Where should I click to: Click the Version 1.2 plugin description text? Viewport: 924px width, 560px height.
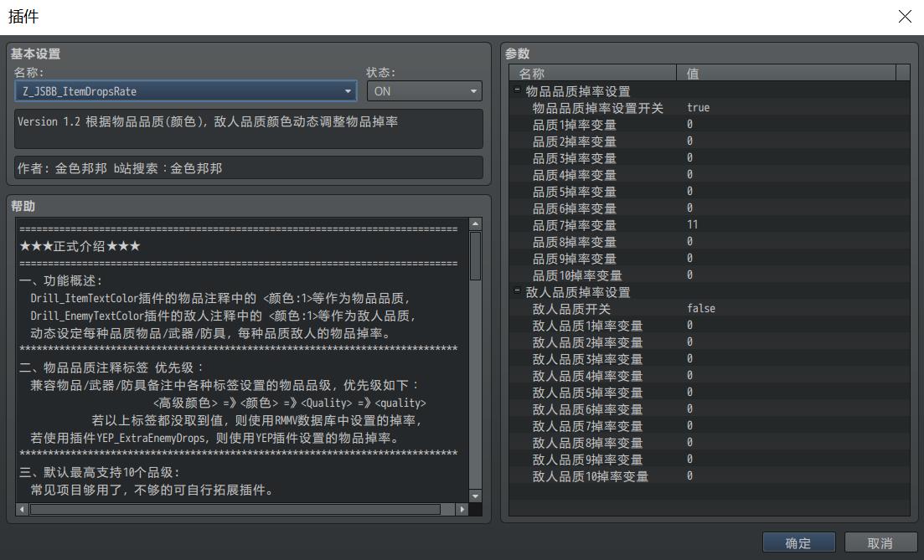(208, 122)
